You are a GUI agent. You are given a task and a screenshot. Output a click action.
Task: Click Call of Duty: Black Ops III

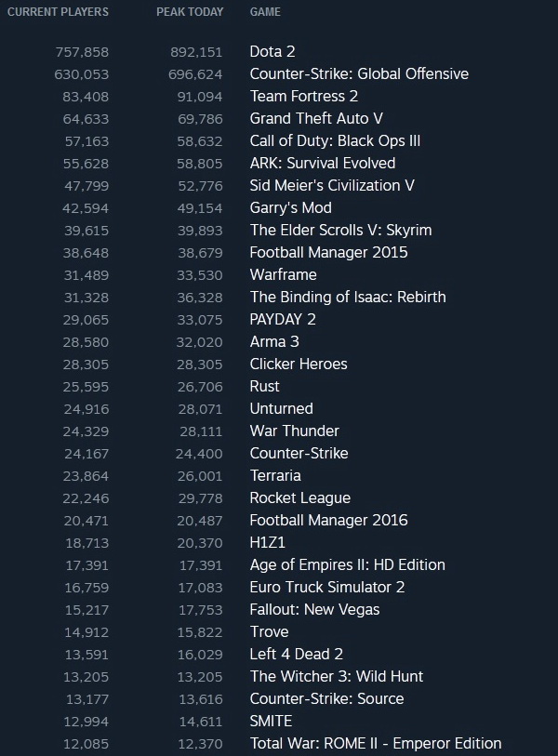(x=335, y=140)
